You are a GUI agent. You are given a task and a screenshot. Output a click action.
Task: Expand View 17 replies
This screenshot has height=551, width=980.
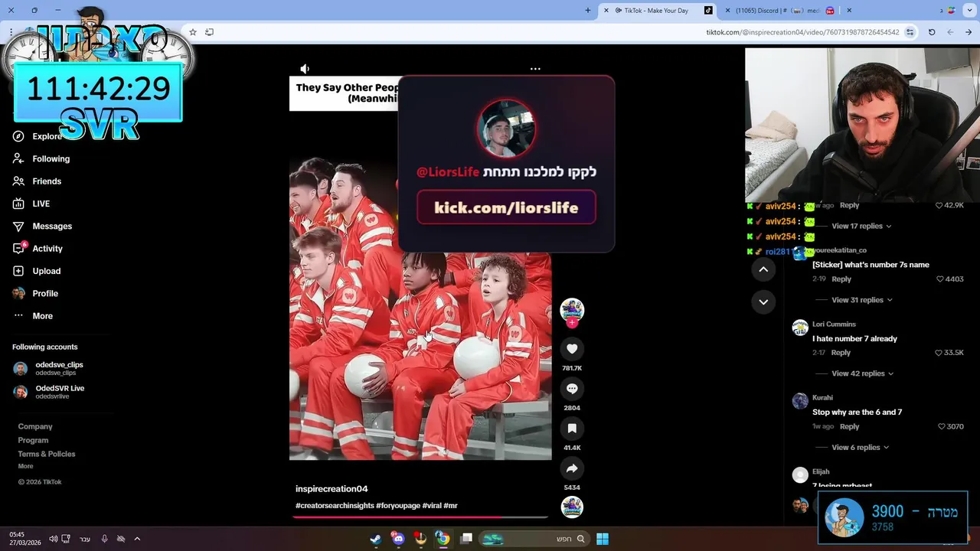[861, 227]
